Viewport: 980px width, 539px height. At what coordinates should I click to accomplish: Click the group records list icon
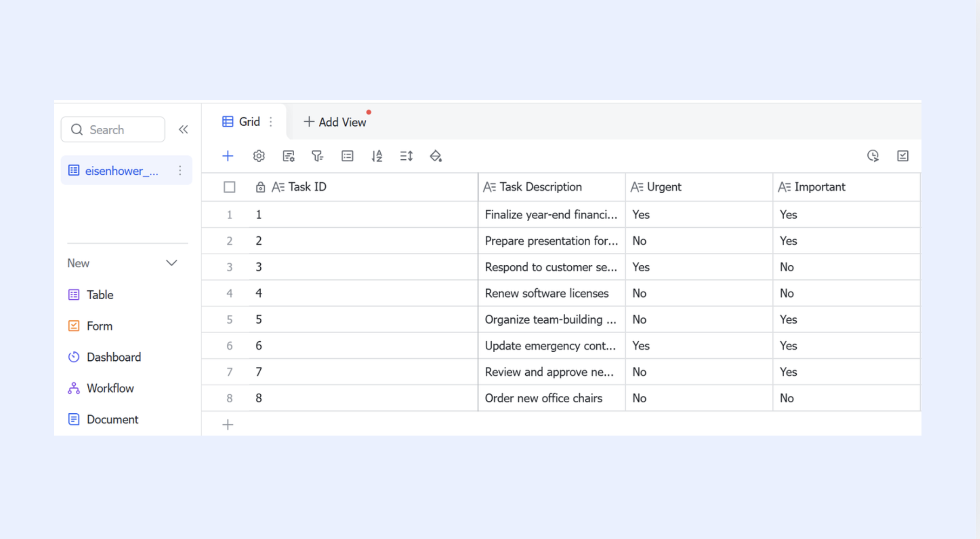(x=347, y=156)
